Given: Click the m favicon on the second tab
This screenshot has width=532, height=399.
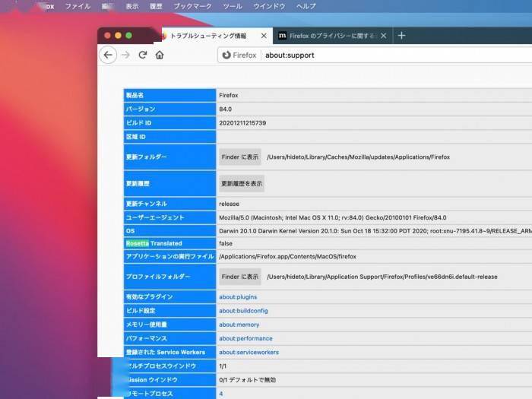Looking at the screenshot, I should click(282, 35).
